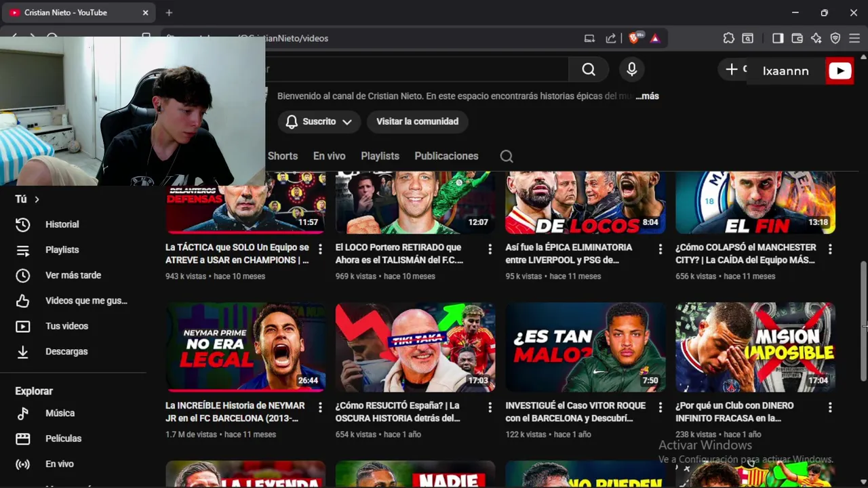The height and width of the screenshot is (488, 868).
Task: Open the MISION IMPOSIBLE video thumbnail
Action: [755, 347]
